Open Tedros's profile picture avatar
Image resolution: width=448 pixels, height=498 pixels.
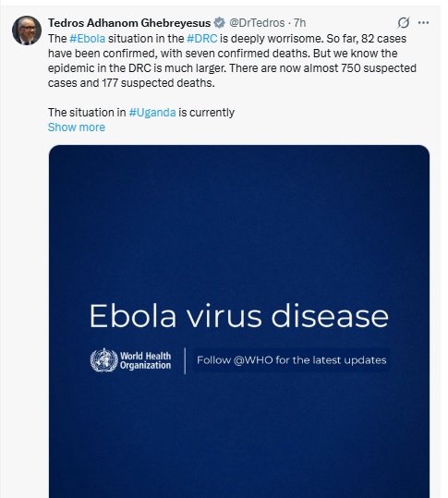tap(27, 30)
